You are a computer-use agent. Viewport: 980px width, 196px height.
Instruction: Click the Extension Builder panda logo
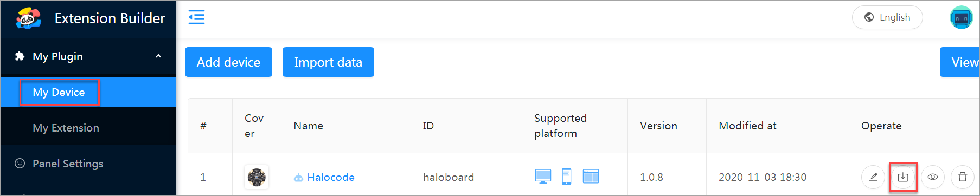point(28,19)
